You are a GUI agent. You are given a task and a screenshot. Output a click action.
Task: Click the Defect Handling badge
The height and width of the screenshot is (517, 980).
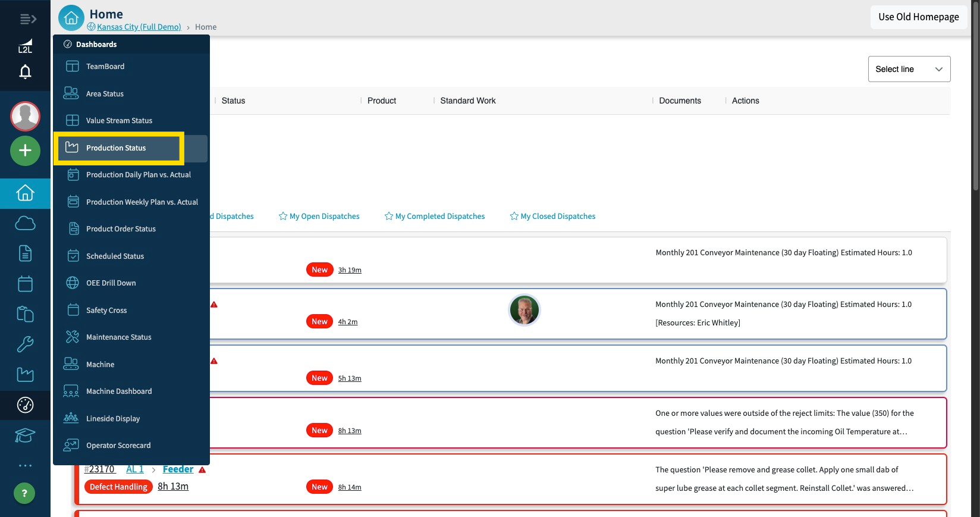(x=118, y=487)
